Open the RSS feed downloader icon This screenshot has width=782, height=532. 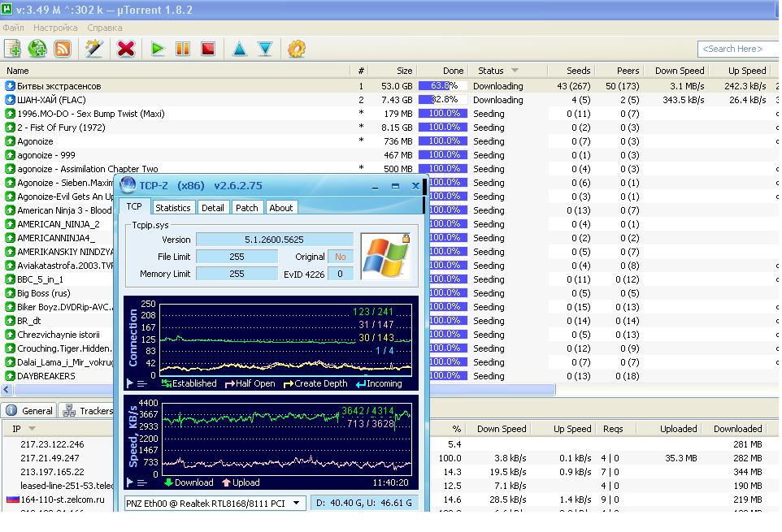tap(63, 49)
